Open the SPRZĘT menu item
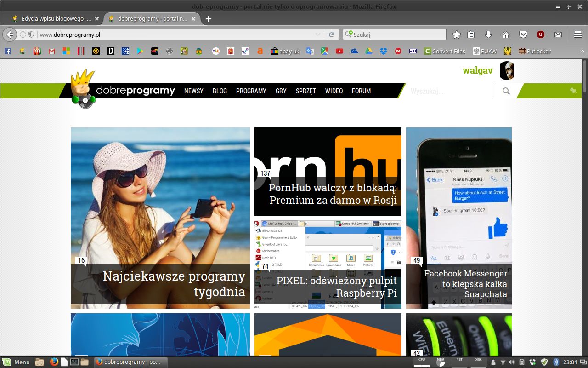 pos(306,91)
